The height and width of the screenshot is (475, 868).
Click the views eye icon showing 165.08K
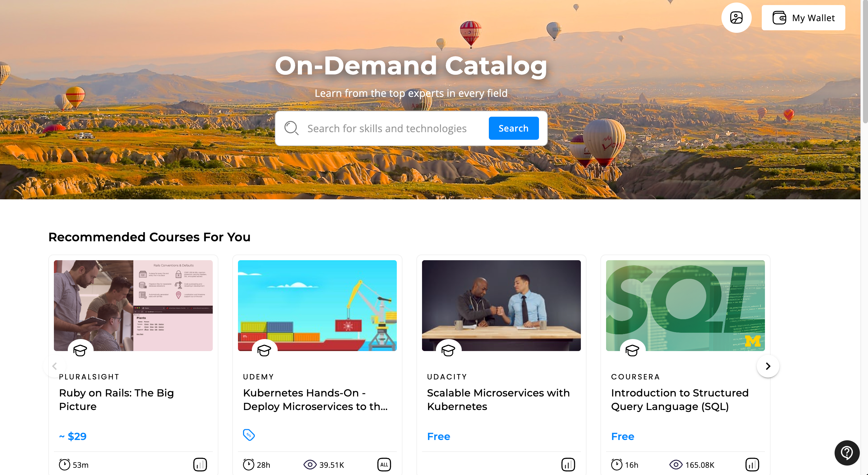pyautogui.click(x=676, y=465)
